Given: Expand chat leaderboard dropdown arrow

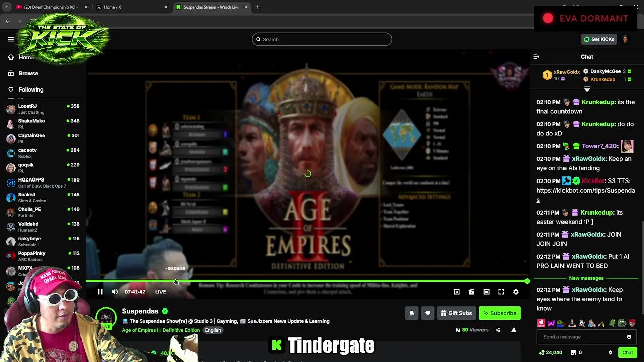Looking at the screenshot, I should coord(587,89).
